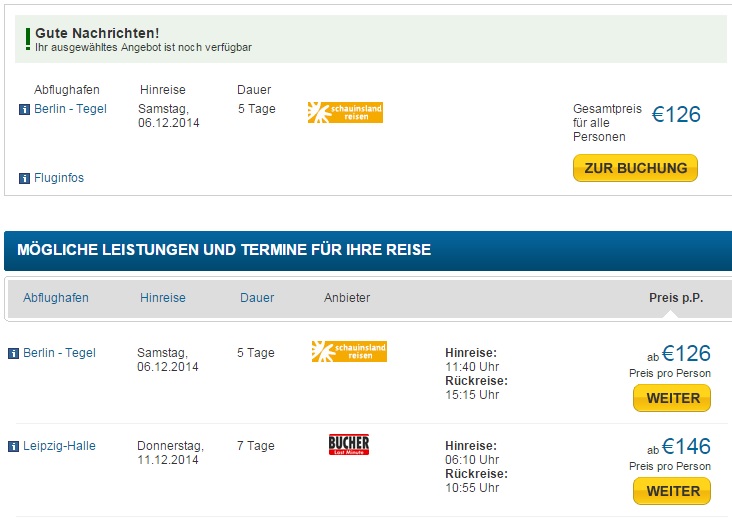
Task: Open Leipzig-Halle airport link
Action: click(59, 446)
